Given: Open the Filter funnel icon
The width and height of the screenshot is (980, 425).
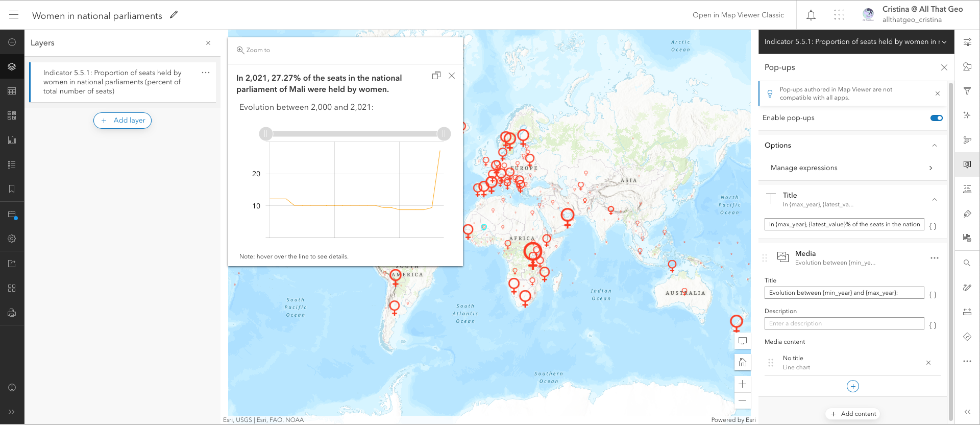Looking at the screenshot, I should click(x=967, y=91).
